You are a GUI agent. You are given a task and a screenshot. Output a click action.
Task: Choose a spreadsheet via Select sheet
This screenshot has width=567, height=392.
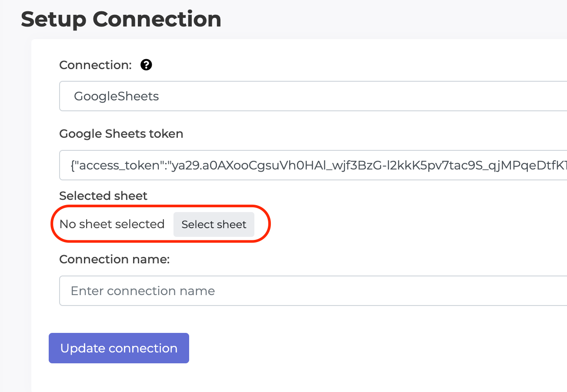pyautogui.click(x=213, y=224)
